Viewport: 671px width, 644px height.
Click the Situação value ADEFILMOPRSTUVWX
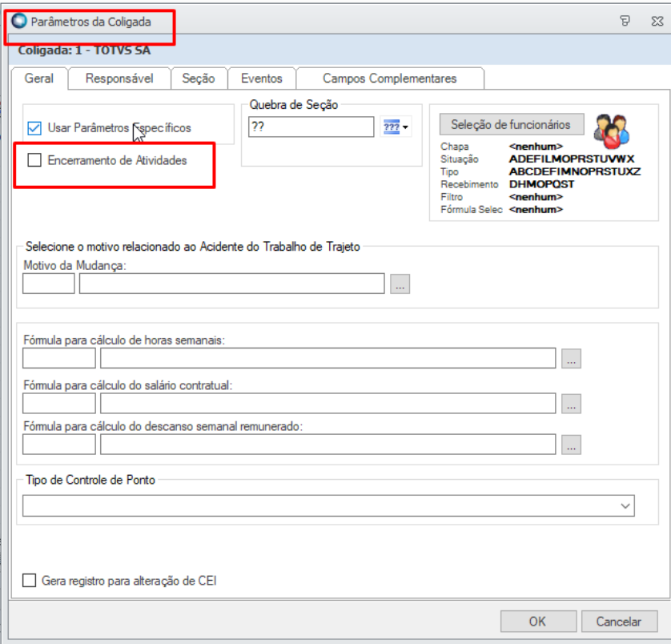point(572,159)
